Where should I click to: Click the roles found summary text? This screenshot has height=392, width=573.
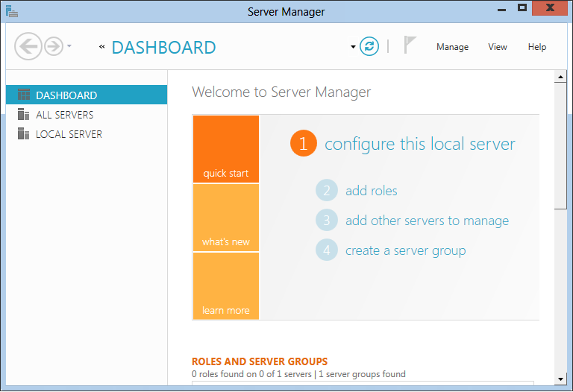298,374
